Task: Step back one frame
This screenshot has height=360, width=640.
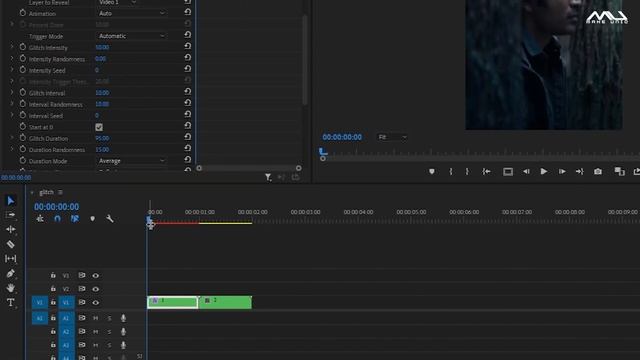Action: tap(526, 172)
